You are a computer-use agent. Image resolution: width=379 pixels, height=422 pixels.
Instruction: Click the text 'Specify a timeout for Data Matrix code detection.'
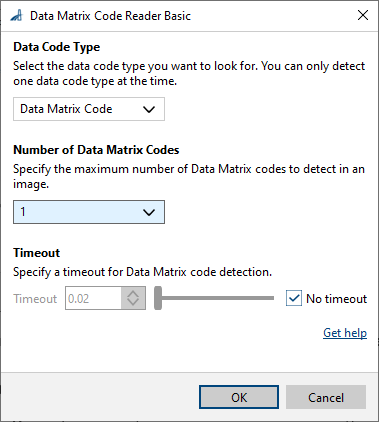[142, 272]
